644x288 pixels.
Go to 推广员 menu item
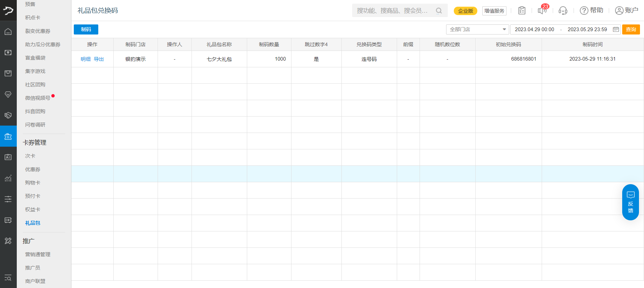coord(33,268)
